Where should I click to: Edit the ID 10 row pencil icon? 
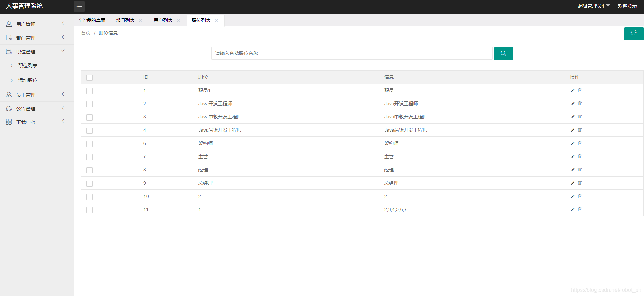click(x=573, y=196)
